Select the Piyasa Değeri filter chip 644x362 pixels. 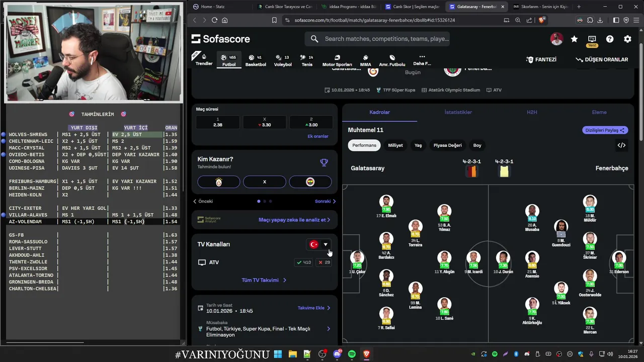click(x=448, y=145)
